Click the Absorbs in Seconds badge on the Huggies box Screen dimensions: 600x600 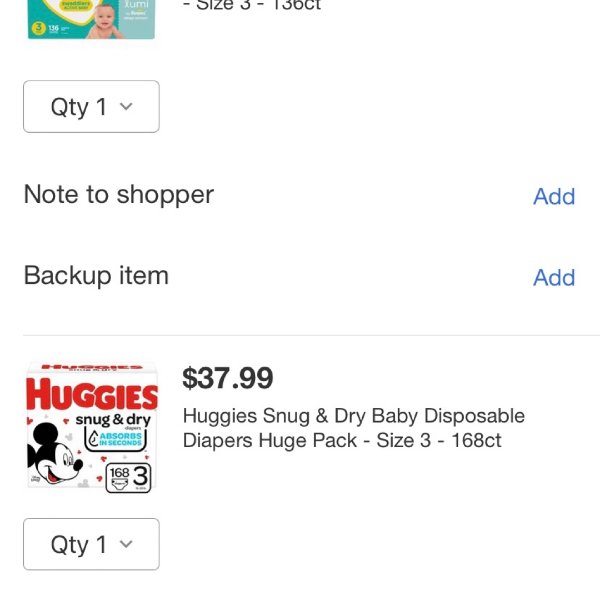coord(116,439)
